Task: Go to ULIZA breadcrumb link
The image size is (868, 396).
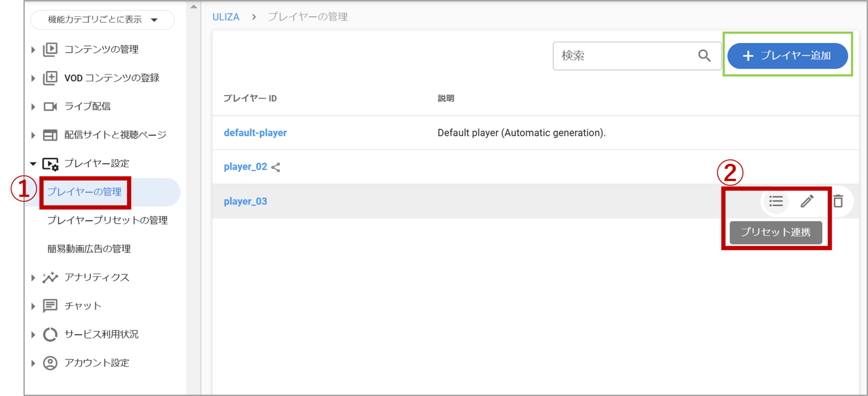Action: [226, 17]
